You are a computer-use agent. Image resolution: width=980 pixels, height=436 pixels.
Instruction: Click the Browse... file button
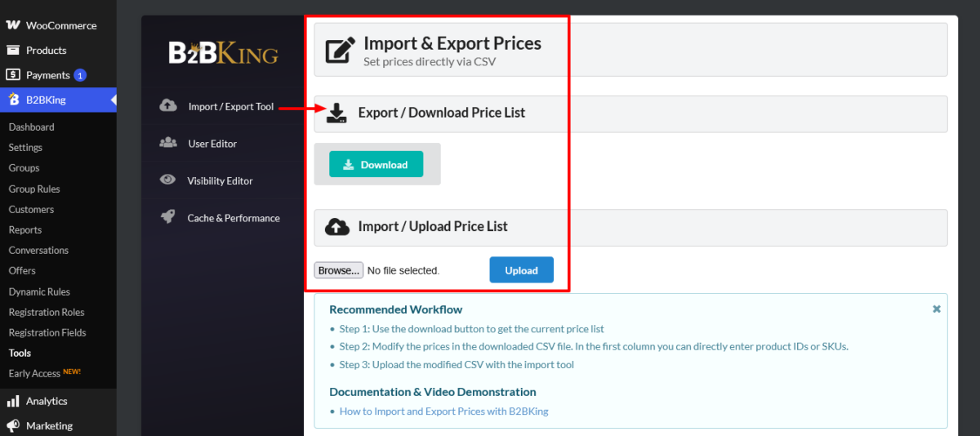338,270
